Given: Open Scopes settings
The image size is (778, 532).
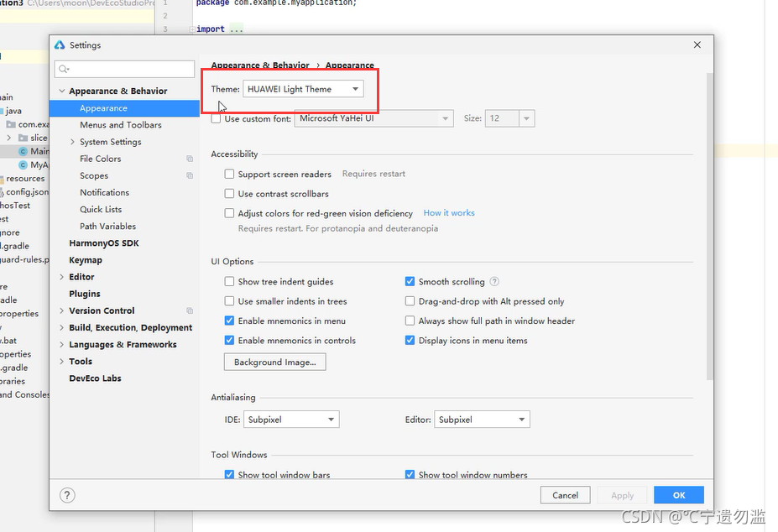Looking at the screenshot, I should click(94, 175).
